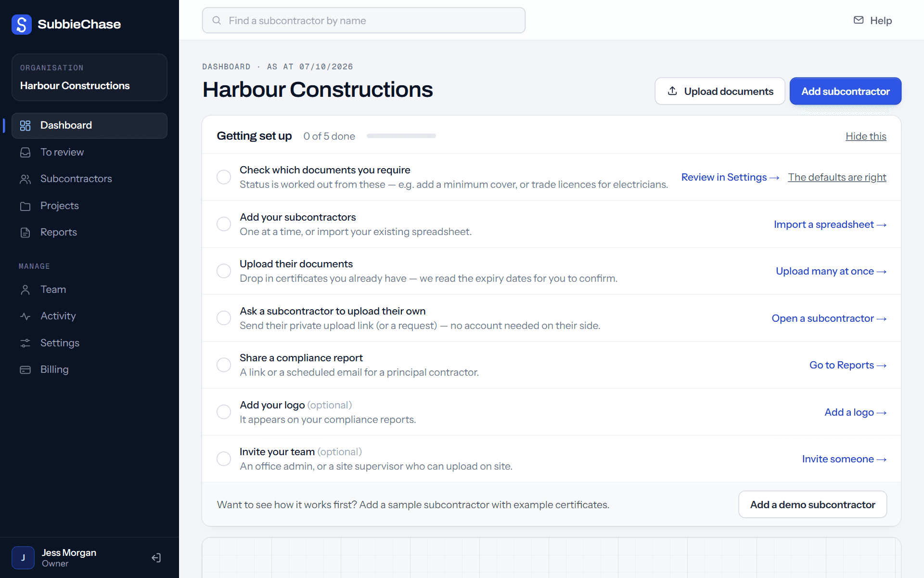Hide the Getting set up panel
This screenshot has width=924, height=578.
[866, 136]
